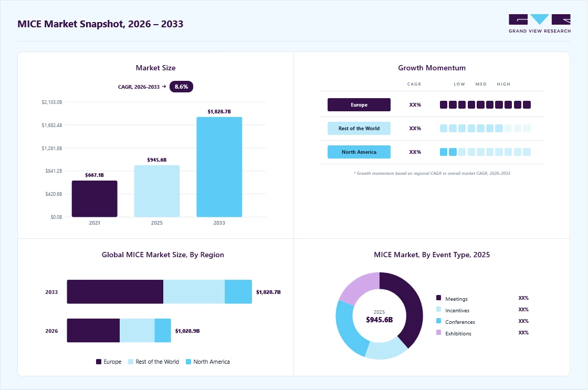Click the 2021 market size bar

94,199
